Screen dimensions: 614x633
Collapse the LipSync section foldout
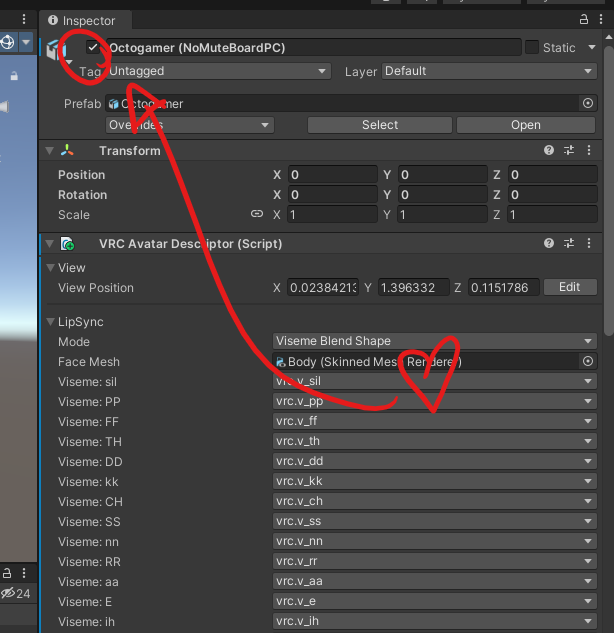(50, 322)
